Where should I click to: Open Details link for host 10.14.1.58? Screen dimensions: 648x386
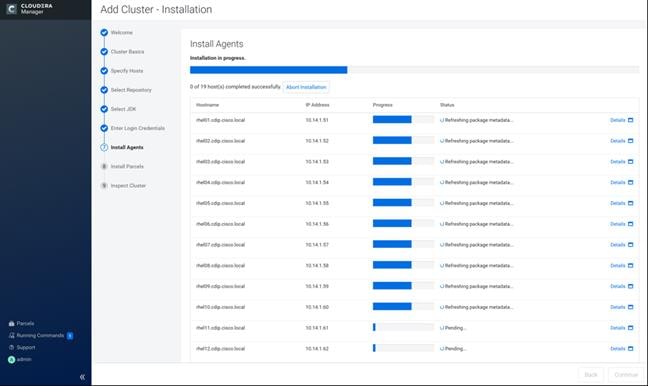pos(617,265)
